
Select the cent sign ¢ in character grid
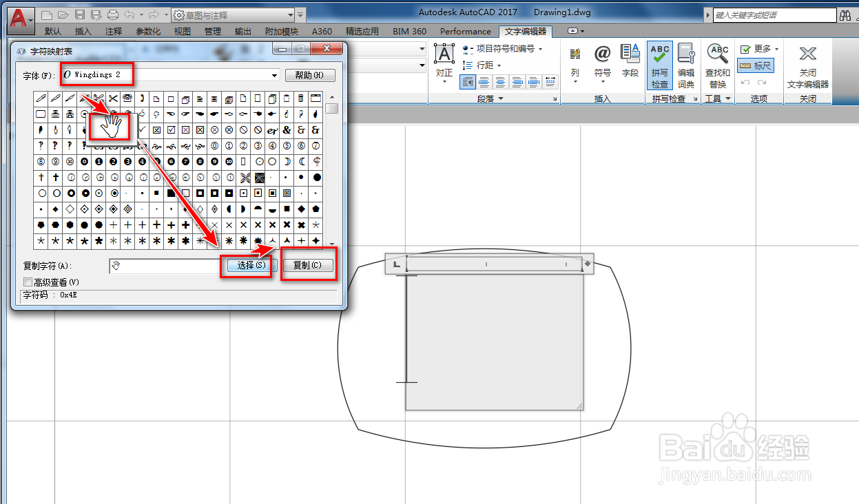pyautogui.click(x=316, y=161)
